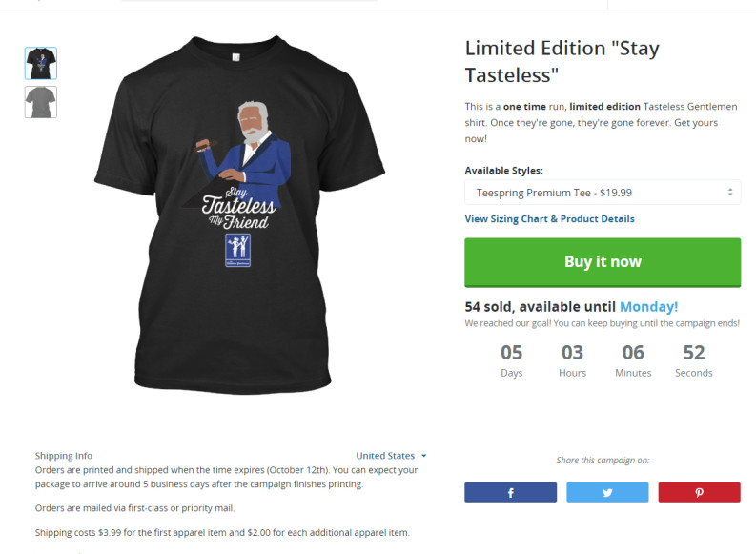The width and height of the screenshot is (756, 554).
Task: Select the gray shirt thumbnail
Action: [x=41, y=102]
